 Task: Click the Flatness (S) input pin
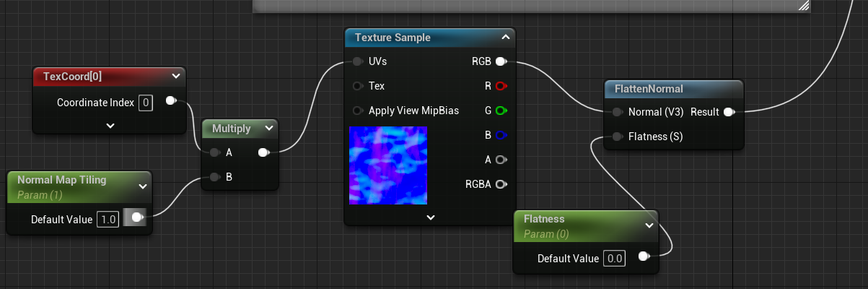pos(617,137)
